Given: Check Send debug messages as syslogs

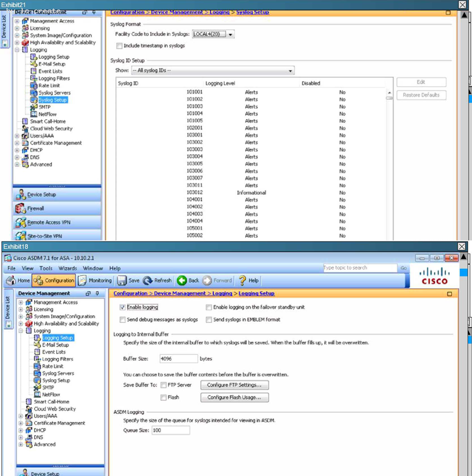Looking at the screenshot, I should (123, 320).
